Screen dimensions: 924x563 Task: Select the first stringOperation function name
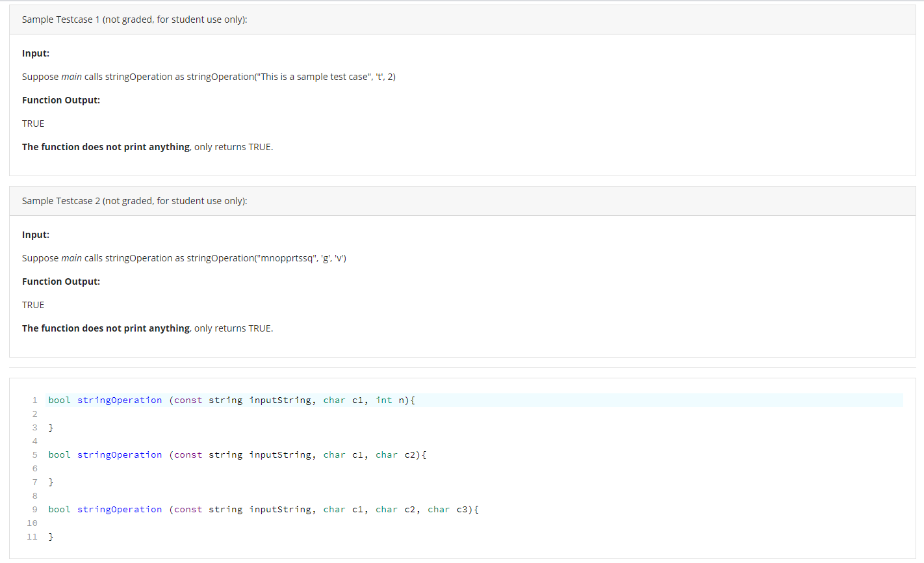point(120,400)
